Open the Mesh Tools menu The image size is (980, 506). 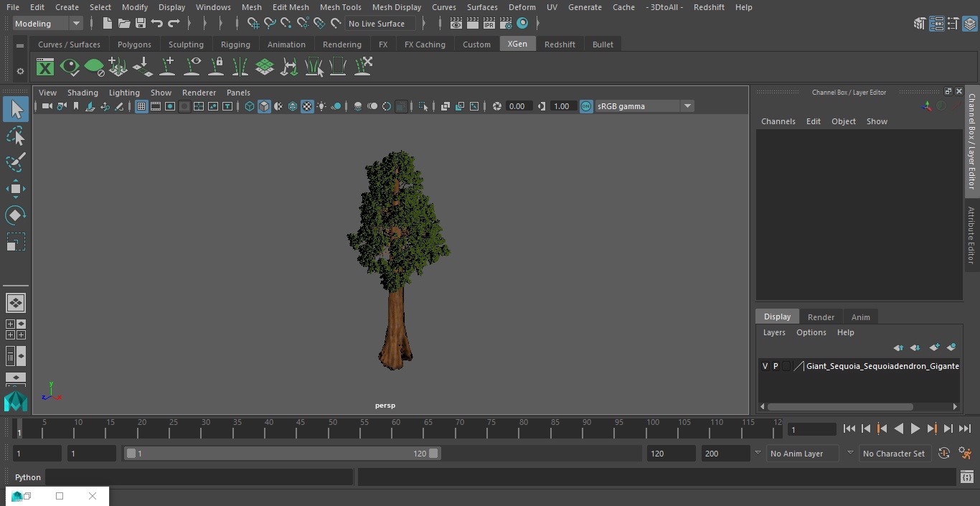[x=340, y=7]
